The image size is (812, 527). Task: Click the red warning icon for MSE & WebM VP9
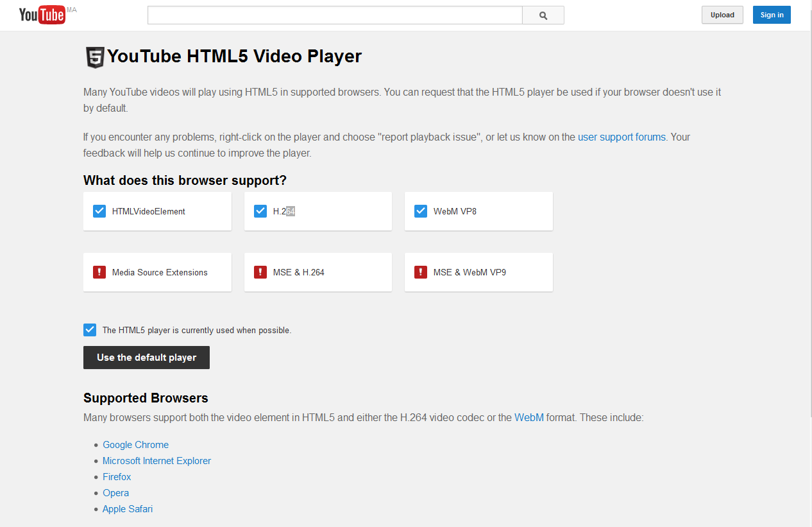(x=421, y=272)
